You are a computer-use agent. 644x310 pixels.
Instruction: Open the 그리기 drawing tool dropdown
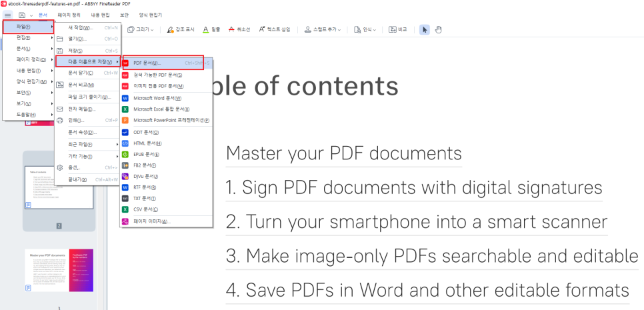[x=141, y=29]
